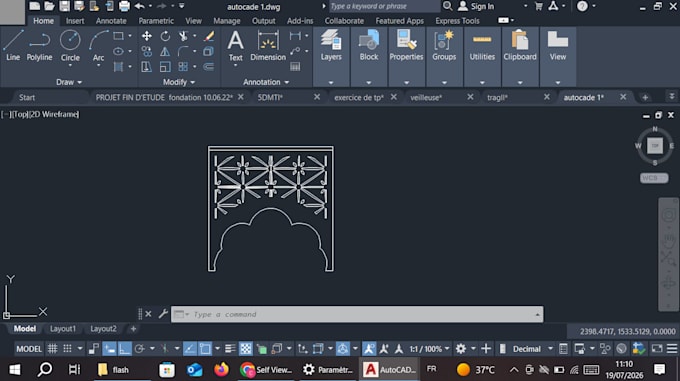Click the Rectangle tool icon

click(x=118, y=36)
